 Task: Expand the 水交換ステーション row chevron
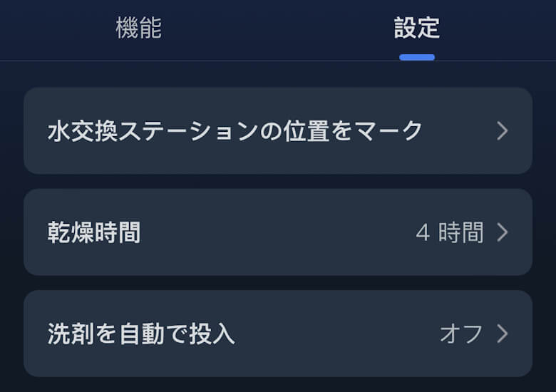click(x=503, y=131)
